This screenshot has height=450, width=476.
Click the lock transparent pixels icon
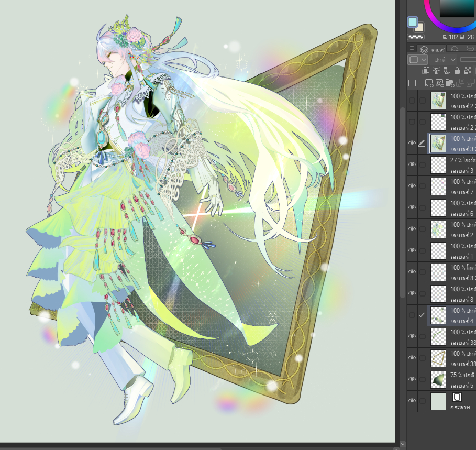[x=467, y=71]
